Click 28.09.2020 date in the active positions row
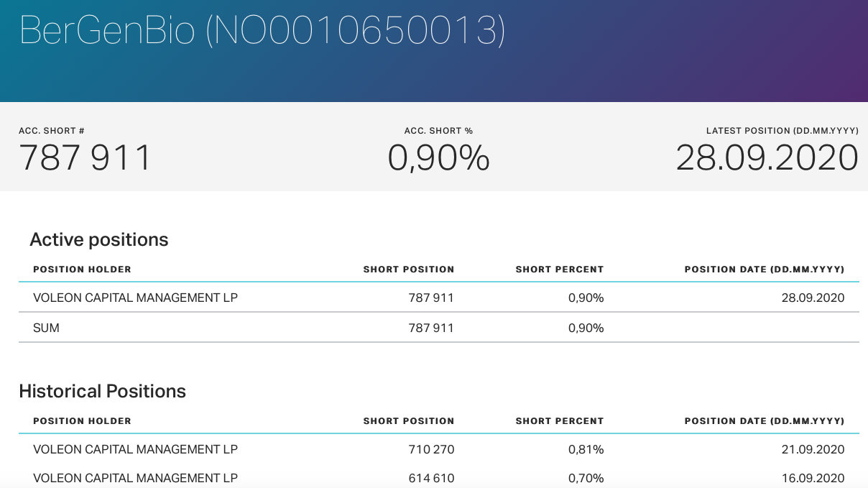The image size is (868, 488). pos(813,298)
